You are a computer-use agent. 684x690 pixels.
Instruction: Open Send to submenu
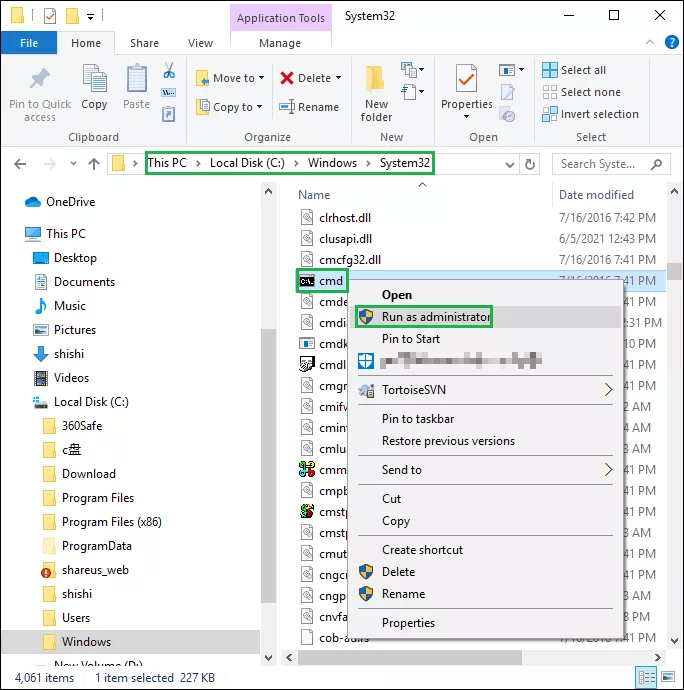485,470
